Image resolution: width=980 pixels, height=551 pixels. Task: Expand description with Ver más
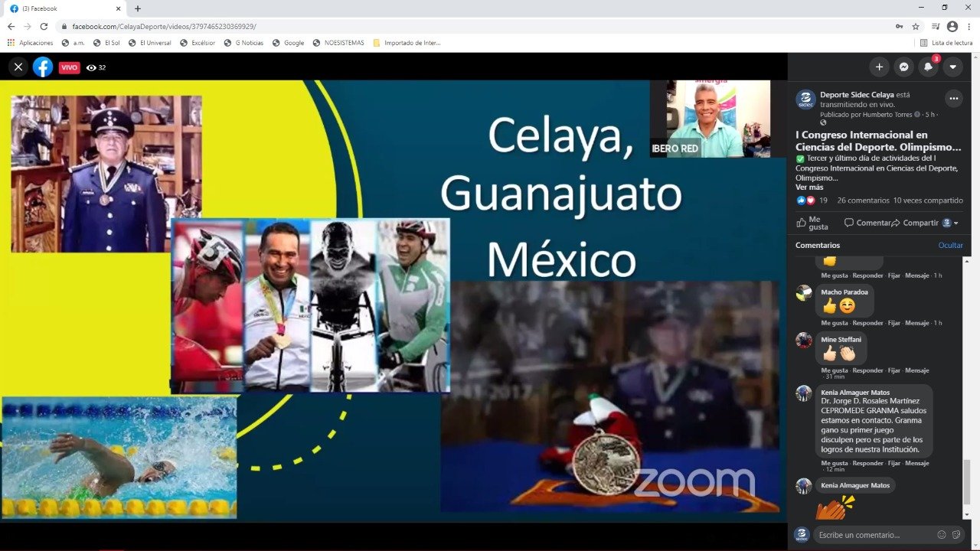(x=809, y=187)
